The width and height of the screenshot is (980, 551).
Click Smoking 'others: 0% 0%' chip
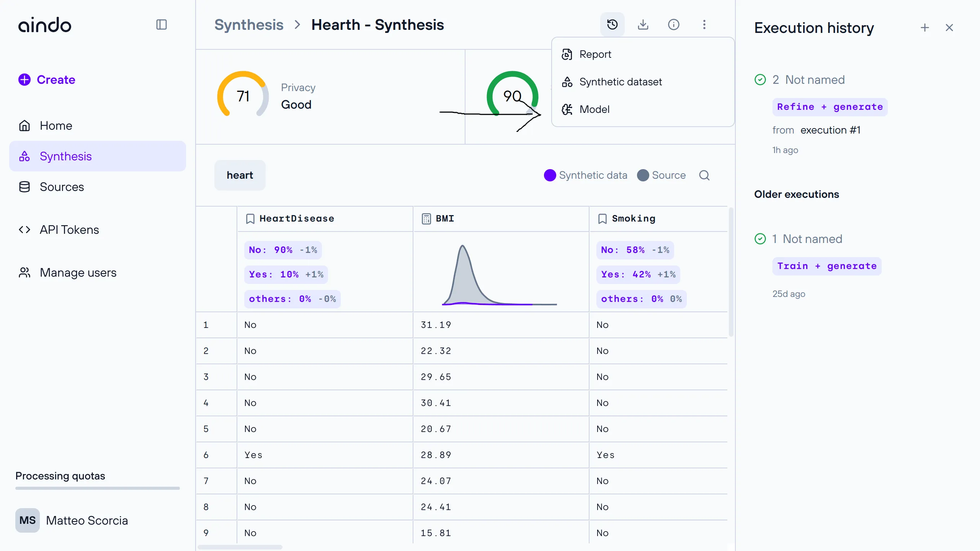642,299
